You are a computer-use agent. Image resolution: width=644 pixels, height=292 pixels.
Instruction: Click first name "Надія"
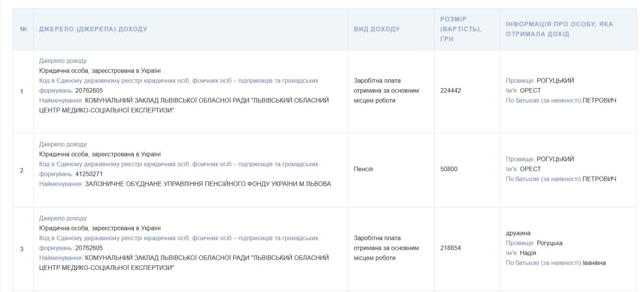(x=528, y=253)
